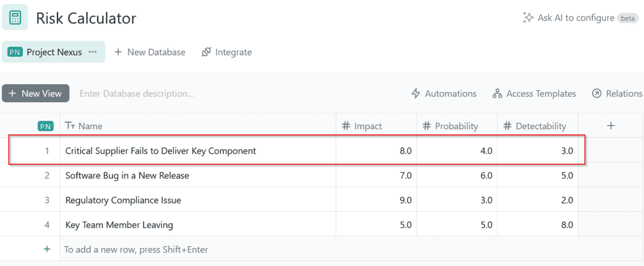The width and height of the screenshot is (644, 266).
Task: Add a new column with plus icon
Action: [611, 126]
